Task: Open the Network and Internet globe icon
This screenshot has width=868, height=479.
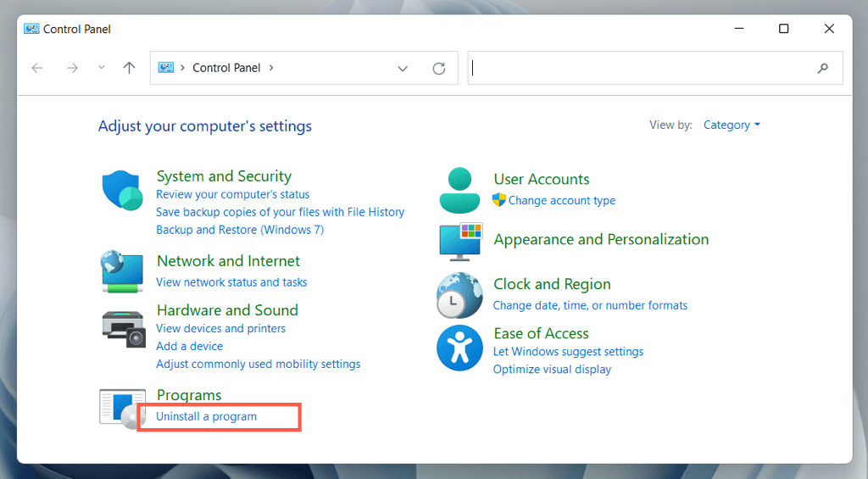Action: 122,271
